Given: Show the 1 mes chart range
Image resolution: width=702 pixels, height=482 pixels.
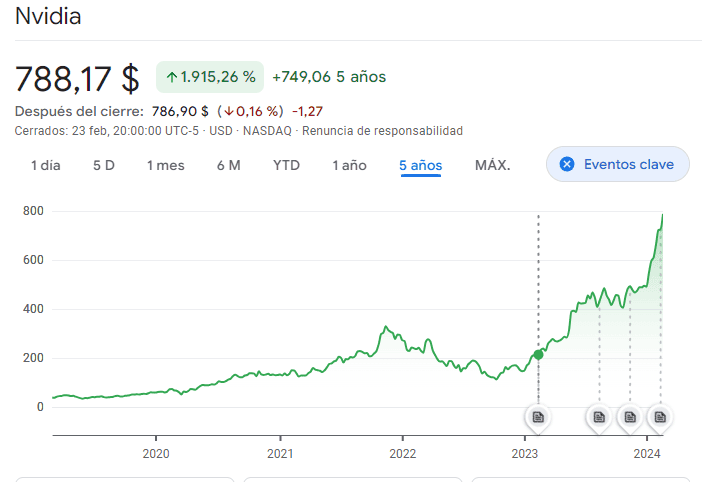Looking at the screenshot, I should pyautogui.click(x=165, y=165).
